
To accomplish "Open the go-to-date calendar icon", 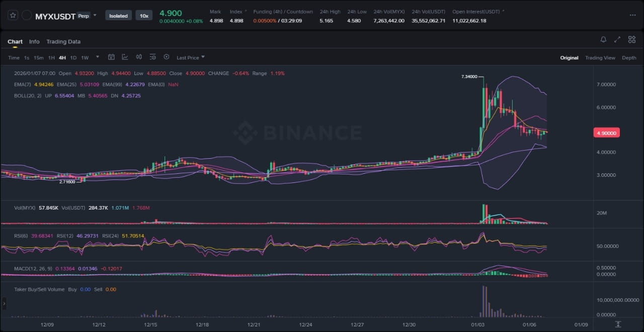I will tap(111, 57).
